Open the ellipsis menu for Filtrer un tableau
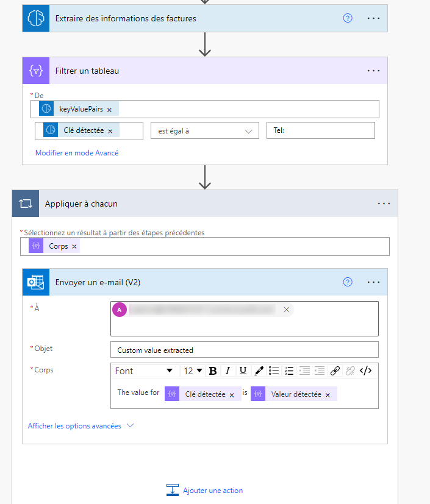 coord(373,71)
